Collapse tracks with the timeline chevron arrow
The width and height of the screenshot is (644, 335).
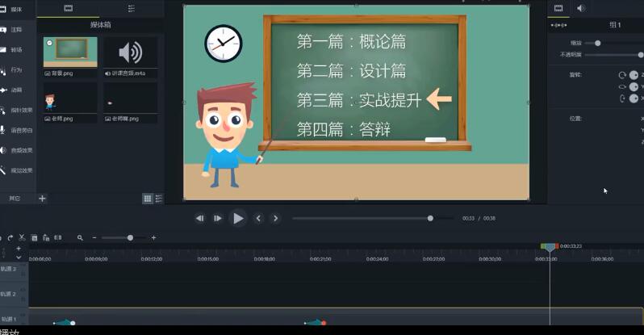pos(19,257)
